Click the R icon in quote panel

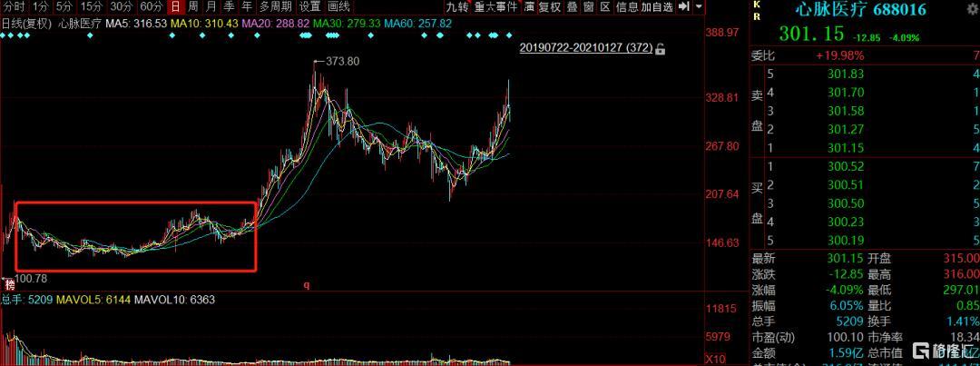point(757,17)
